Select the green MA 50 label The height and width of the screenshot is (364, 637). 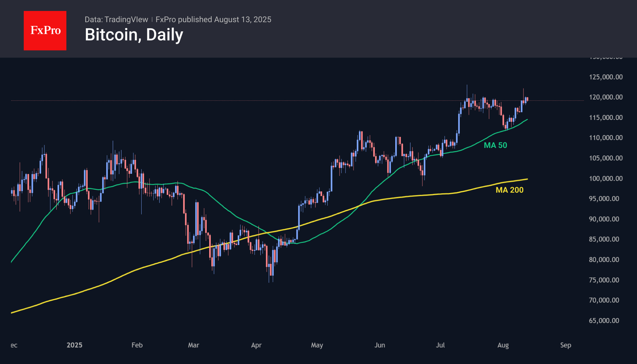click(495, 145)
